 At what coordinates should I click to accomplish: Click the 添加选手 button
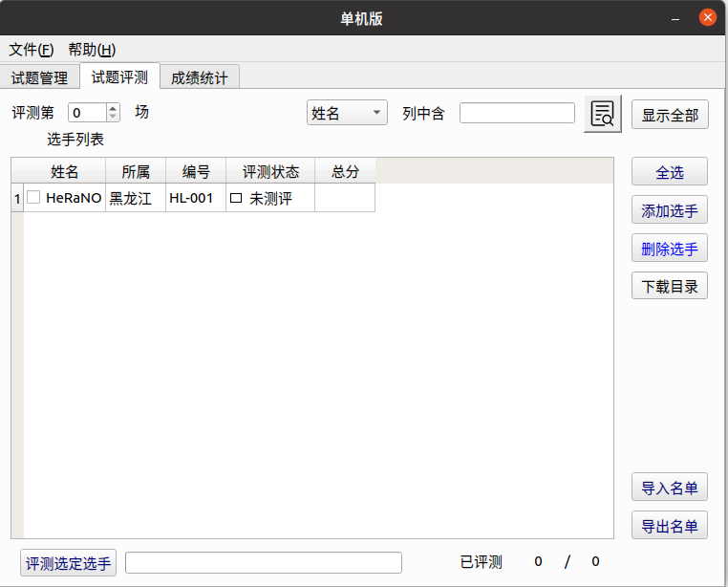pyautogui.click(x=670, y=210)
